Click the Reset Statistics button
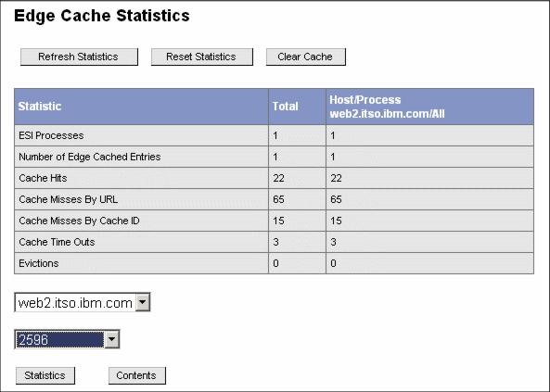This screenshot has width=550, height=392. [201, 57]
